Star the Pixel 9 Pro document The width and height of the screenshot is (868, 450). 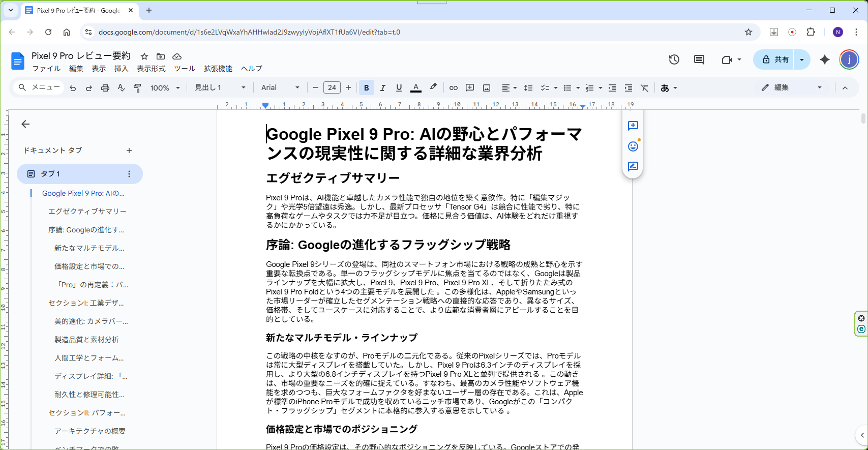[x=144, y=56]
